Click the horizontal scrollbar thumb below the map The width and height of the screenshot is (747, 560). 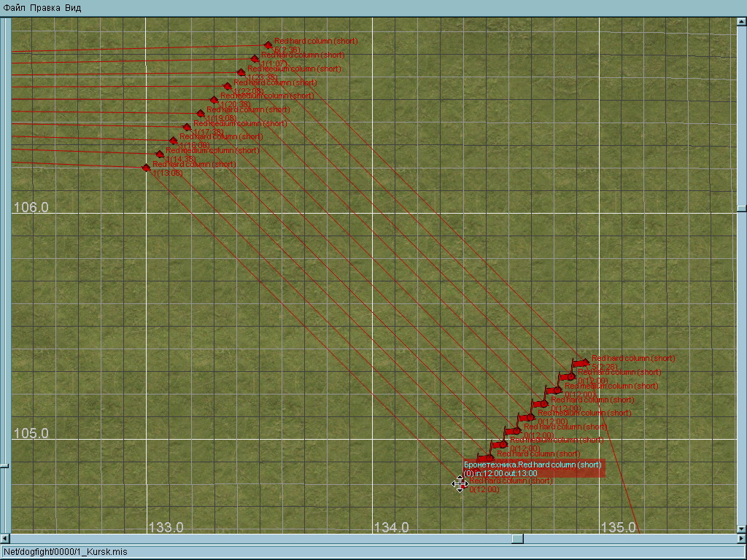[x=517, y=539]
